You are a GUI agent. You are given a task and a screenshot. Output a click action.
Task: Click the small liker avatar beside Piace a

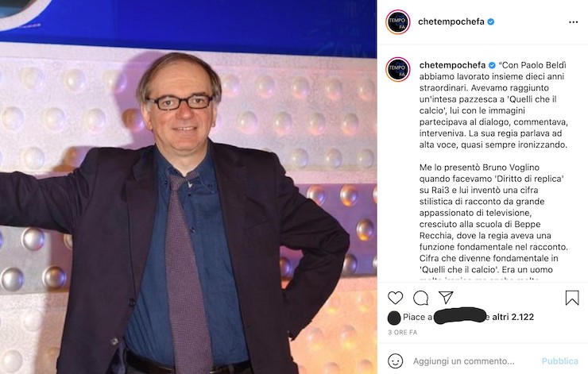[x=394, y=318]
